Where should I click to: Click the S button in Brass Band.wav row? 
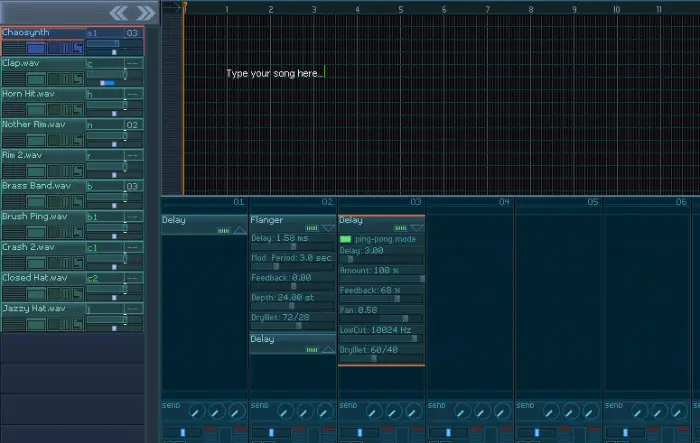click(78, 202)
